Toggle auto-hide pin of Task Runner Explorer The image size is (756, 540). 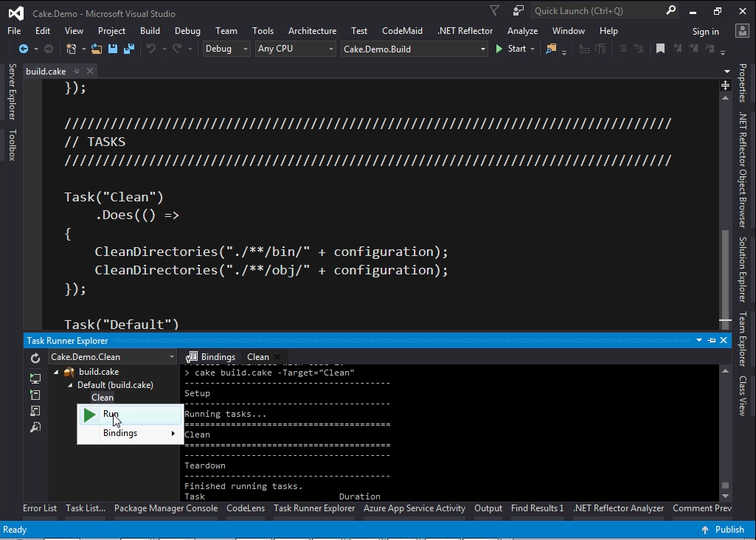[x=712, y=340]
